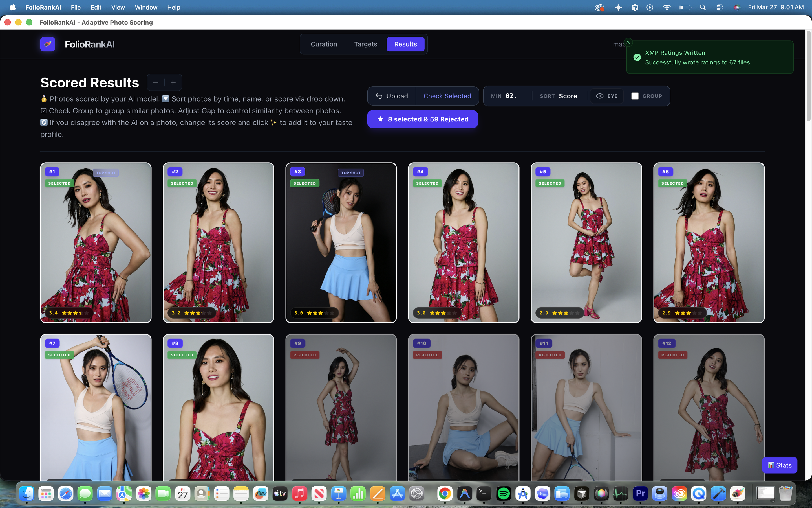
Task: Toggle REJECTED badge on photo #12
Action: [672, 355]
